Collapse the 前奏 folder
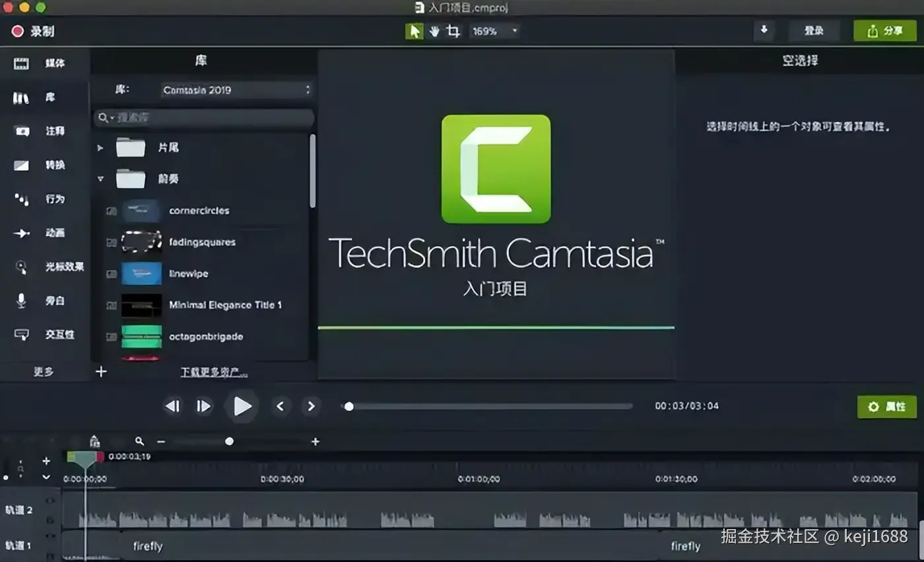 pos(100,179)
